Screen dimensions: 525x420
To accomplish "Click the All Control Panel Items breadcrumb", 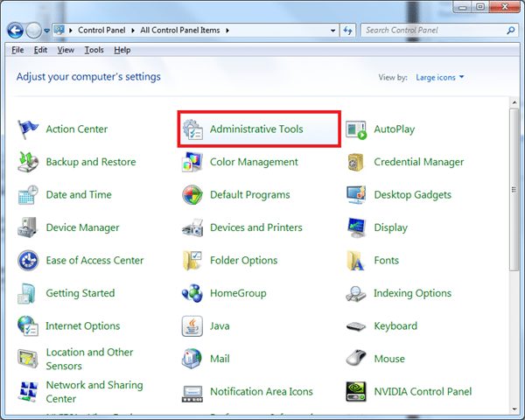I will [180, 31].
